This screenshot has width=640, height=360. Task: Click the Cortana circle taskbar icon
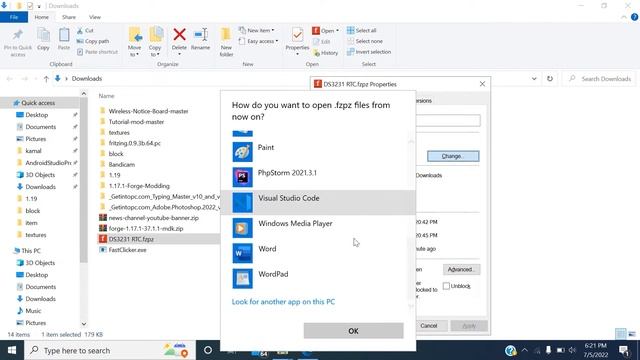coord(208,350)
